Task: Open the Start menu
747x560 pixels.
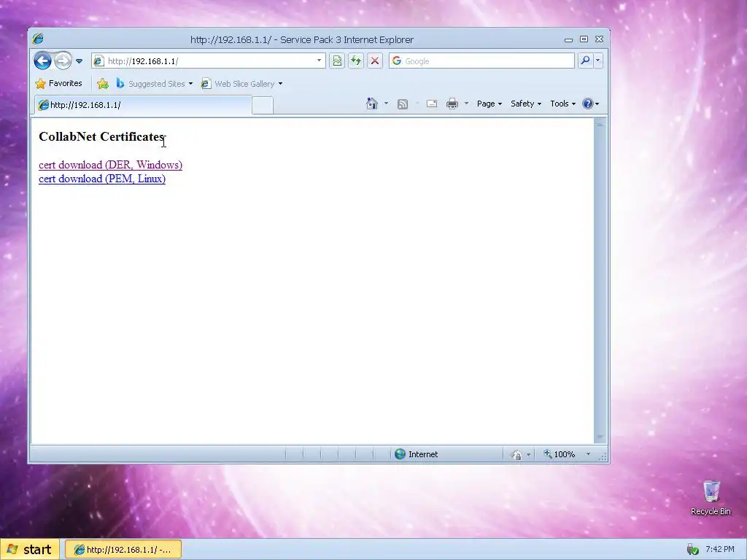Action: coord(30,550)
